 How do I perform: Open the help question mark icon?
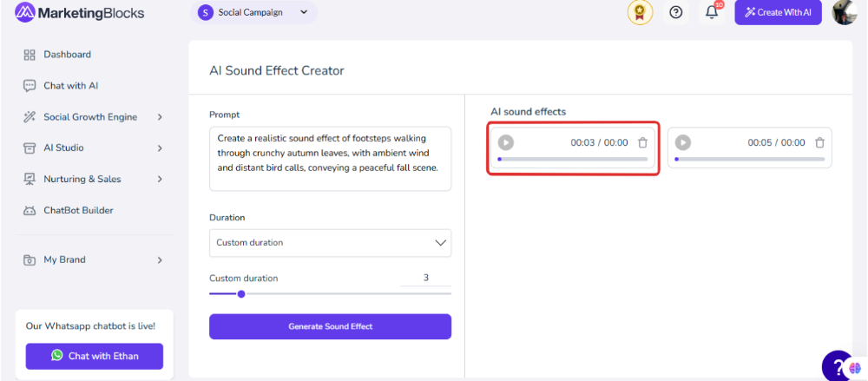coord(676,12)
